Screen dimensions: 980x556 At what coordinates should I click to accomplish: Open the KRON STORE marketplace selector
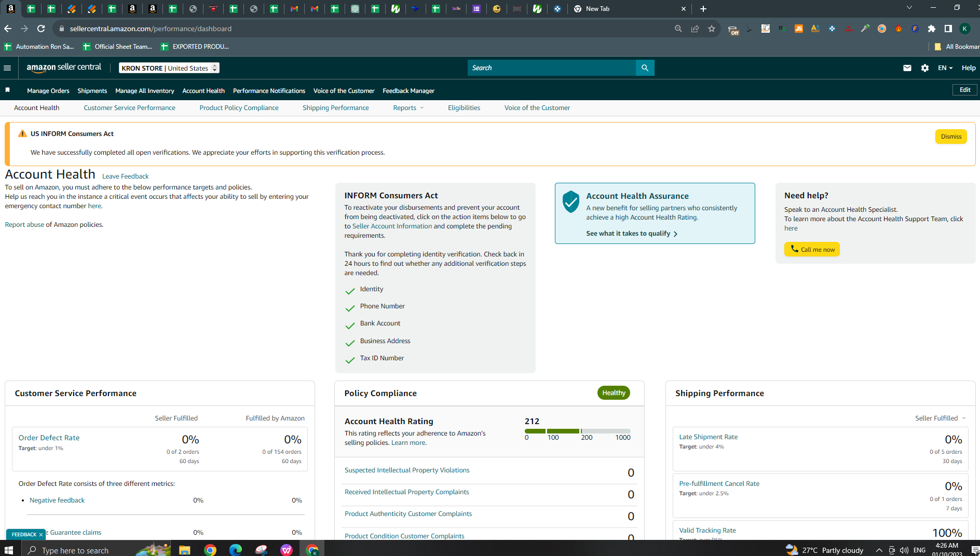coord(169,68)
